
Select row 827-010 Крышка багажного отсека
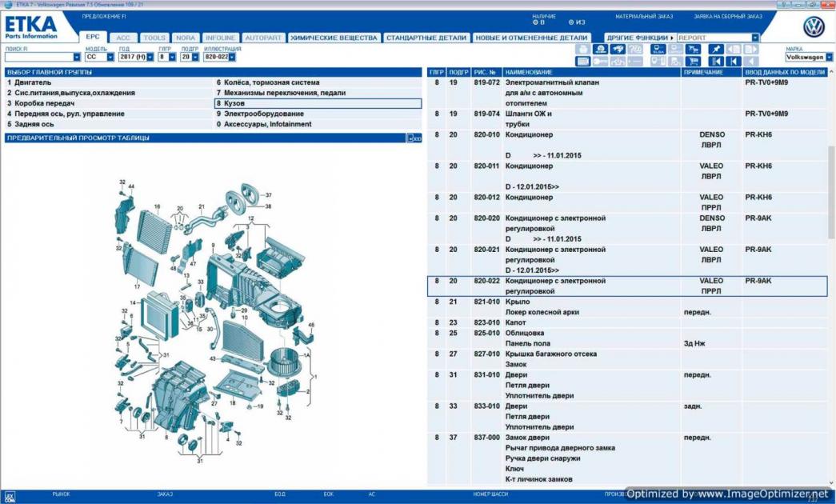tap(627, 359)
